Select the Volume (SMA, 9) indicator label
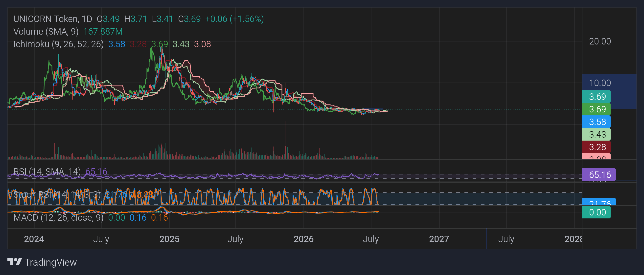Image resolution: width=644 pixels, height=275 pixels. point(46,31)
